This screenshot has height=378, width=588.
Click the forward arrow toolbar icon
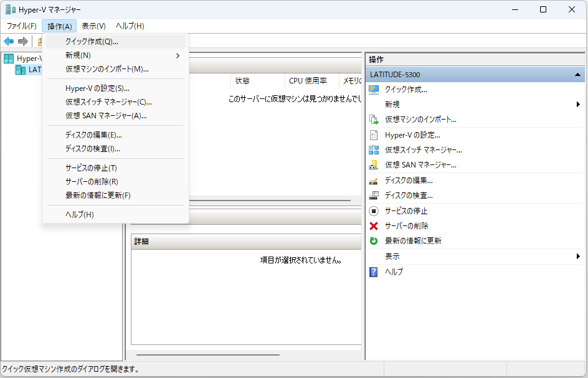click(x=23, y=41)
